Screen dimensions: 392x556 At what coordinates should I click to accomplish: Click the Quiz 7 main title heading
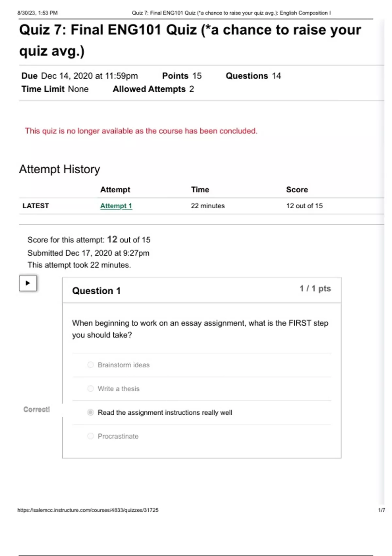tap(190, 40)
